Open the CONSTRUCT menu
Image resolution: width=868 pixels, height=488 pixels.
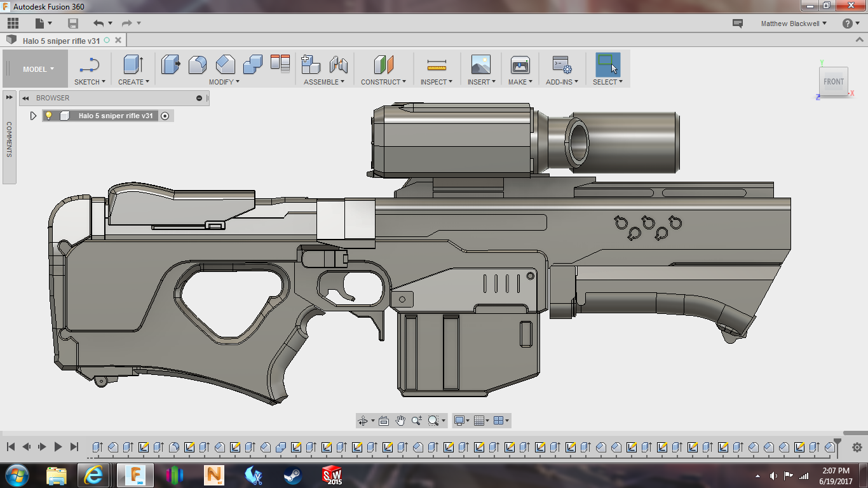[384, 82]
